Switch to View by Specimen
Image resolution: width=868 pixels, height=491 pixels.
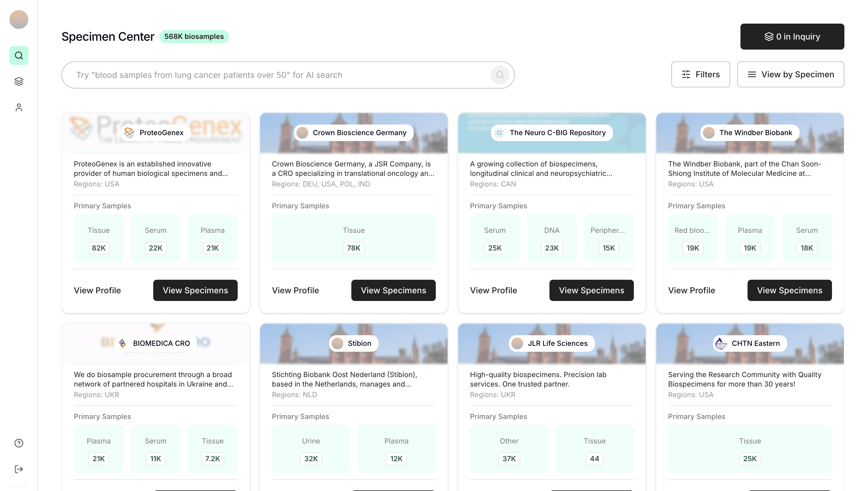point(790,74)
